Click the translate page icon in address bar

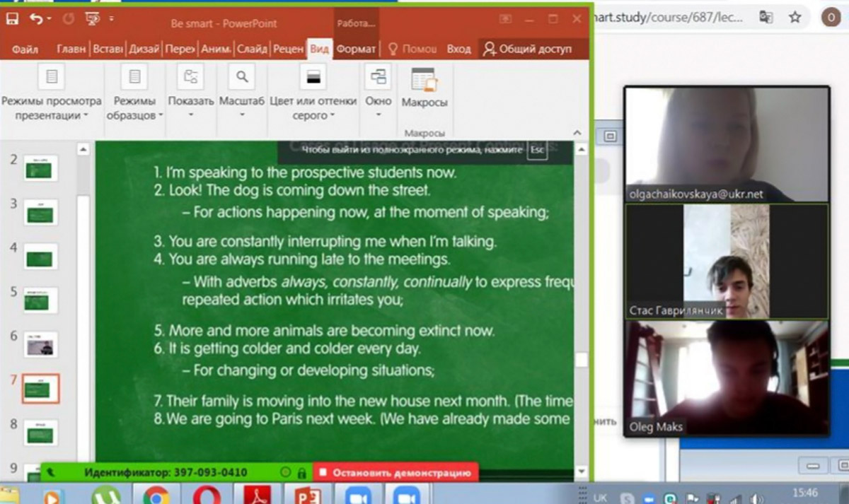point(766,17)
